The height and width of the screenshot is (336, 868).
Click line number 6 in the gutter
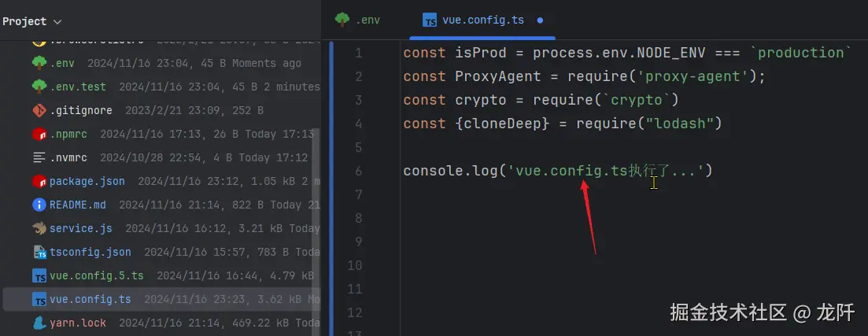pos(358,171)
